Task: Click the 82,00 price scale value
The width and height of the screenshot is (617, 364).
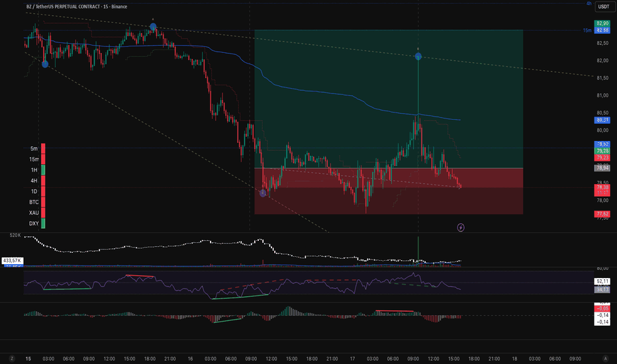Action: coord(602,61)
